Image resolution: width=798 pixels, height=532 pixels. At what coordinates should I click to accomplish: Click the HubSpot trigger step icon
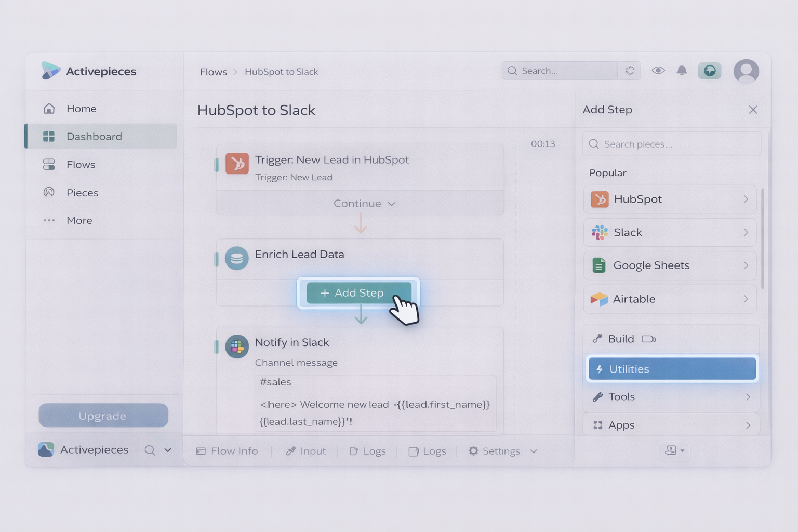click(x=237, y=163)
